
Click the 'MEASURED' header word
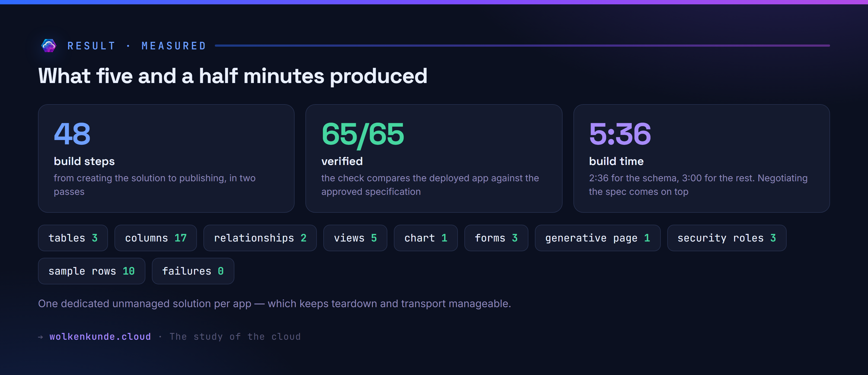(x=174, y=46)
